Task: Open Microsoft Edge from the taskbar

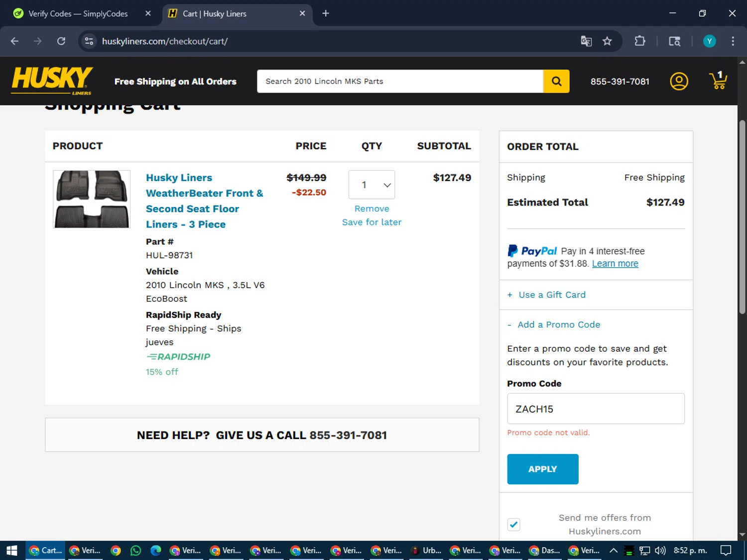Action: pos(156,551)
